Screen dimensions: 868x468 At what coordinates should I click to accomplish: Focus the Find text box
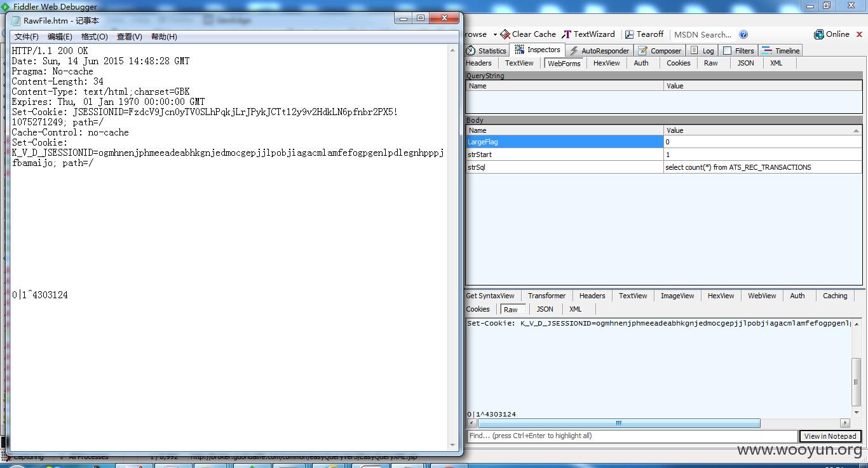pyautogui.click(x=632, y=436)
